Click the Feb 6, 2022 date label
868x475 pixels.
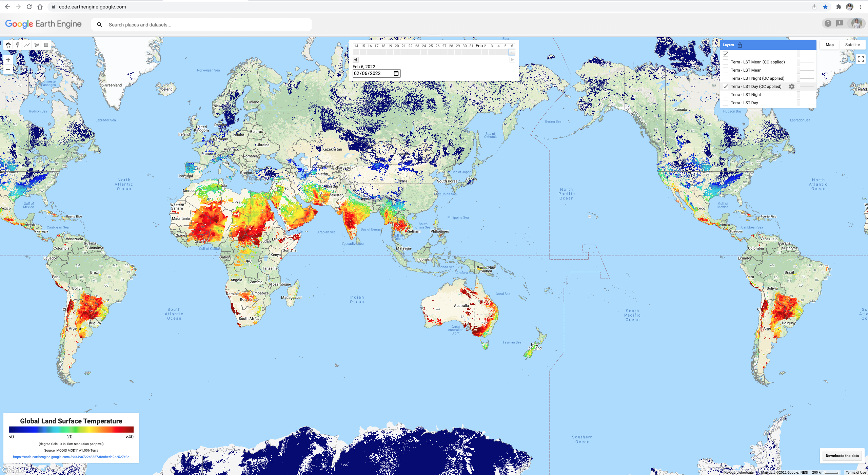point(364,67)
